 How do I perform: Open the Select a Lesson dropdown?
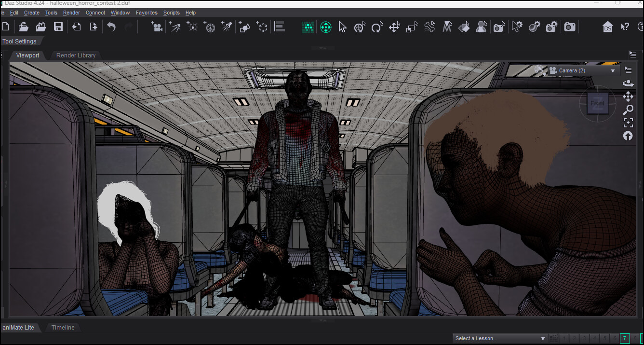tap(500, 338)
